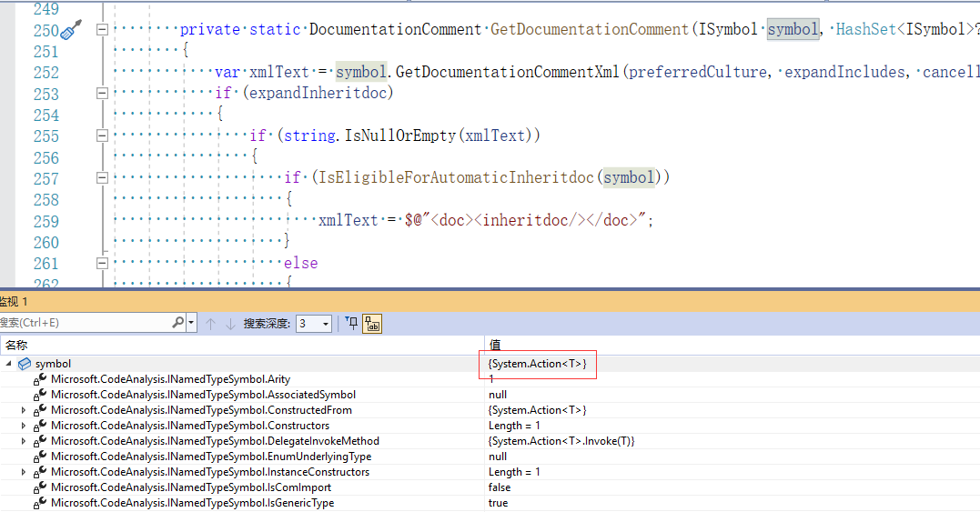Screen dimensions: 980x512
Task: Select the INamedTypeSymbol.Arity row
Action: [490, 379]
